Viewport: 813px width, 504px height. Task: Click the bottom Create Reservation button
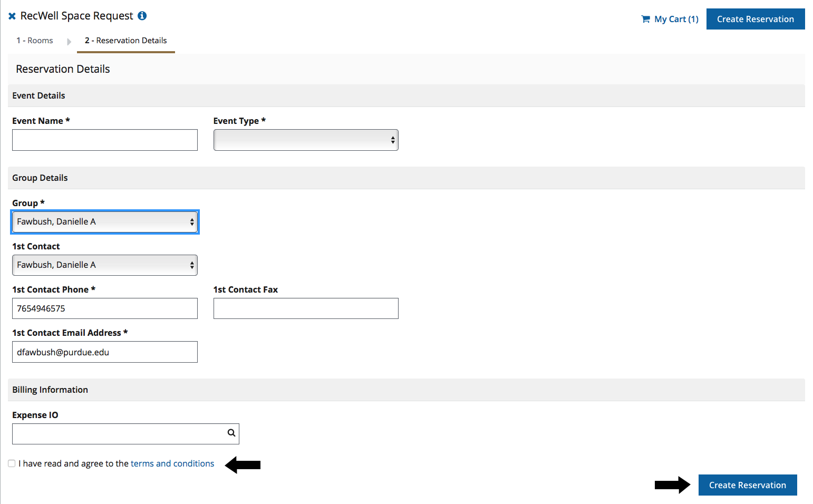[x=747, y=484]
